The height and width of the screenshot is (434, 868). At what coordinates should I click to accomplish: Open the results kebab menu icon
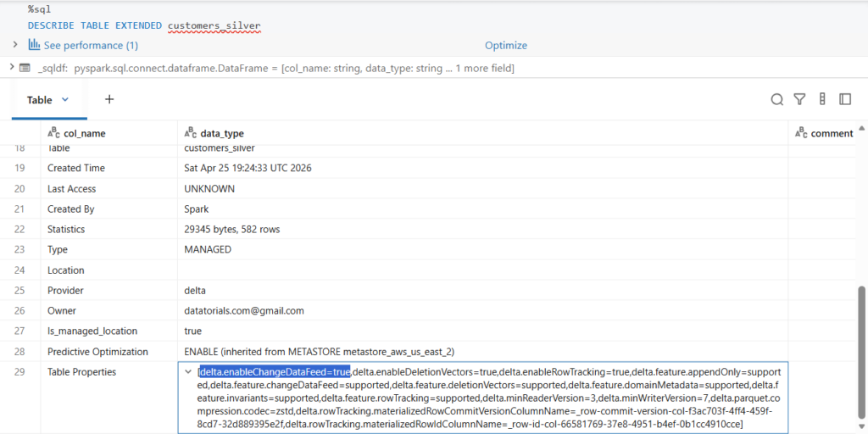point(822,100)
